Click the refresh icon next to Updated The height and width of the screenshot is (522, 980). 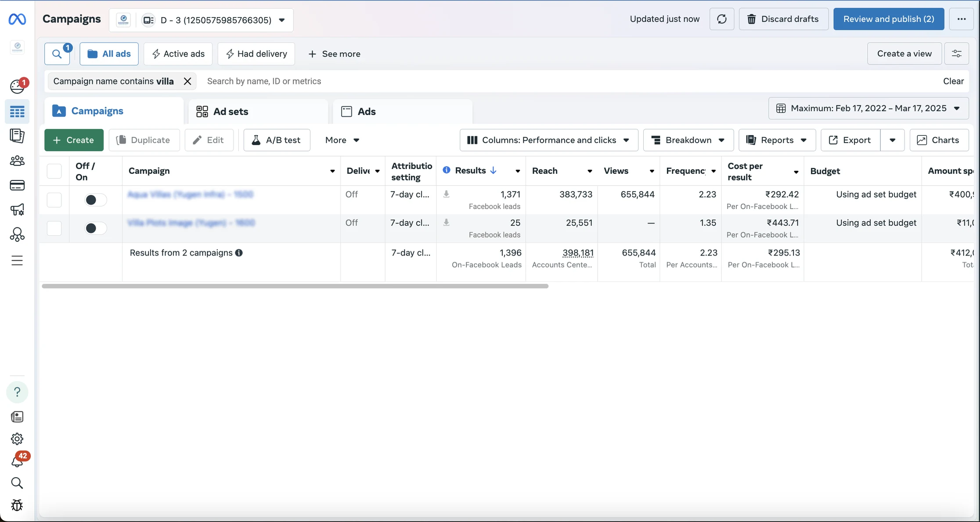click(721, 19)
